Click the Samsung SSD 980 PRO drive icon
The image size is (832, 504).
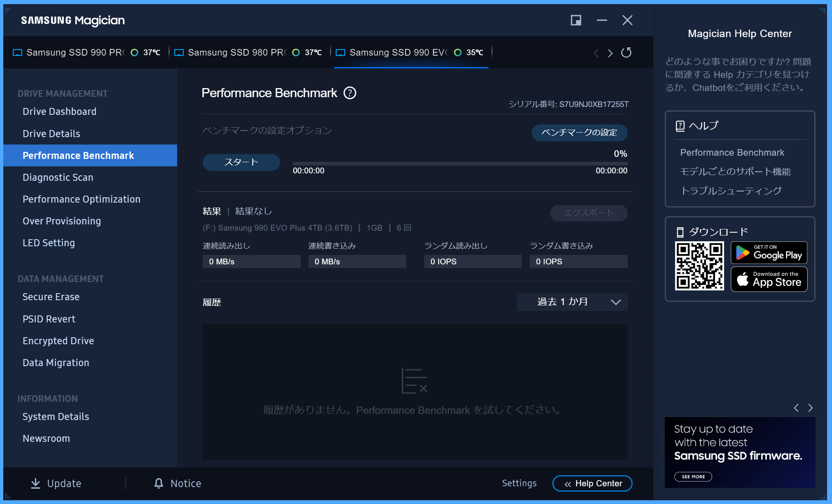179,53
